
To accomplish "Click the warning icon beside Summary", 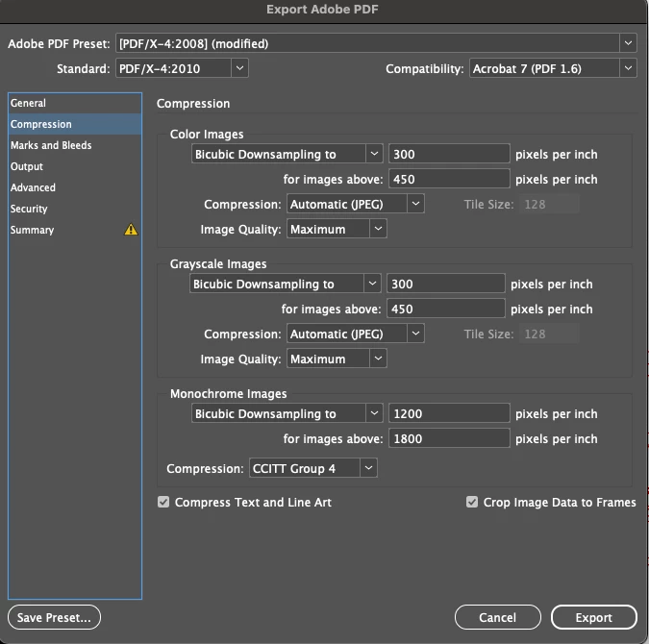I will [x=131, y=230].
